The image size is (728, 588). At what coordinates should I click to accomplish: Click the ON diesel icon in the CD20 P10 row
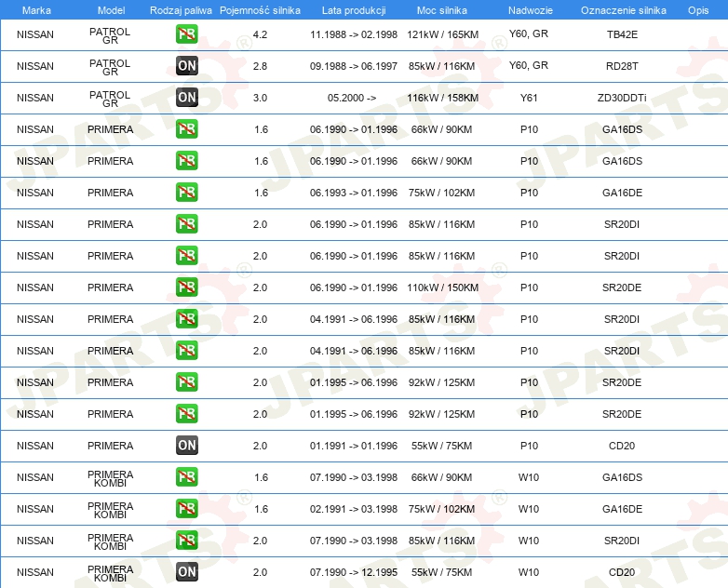coord(186,445)
